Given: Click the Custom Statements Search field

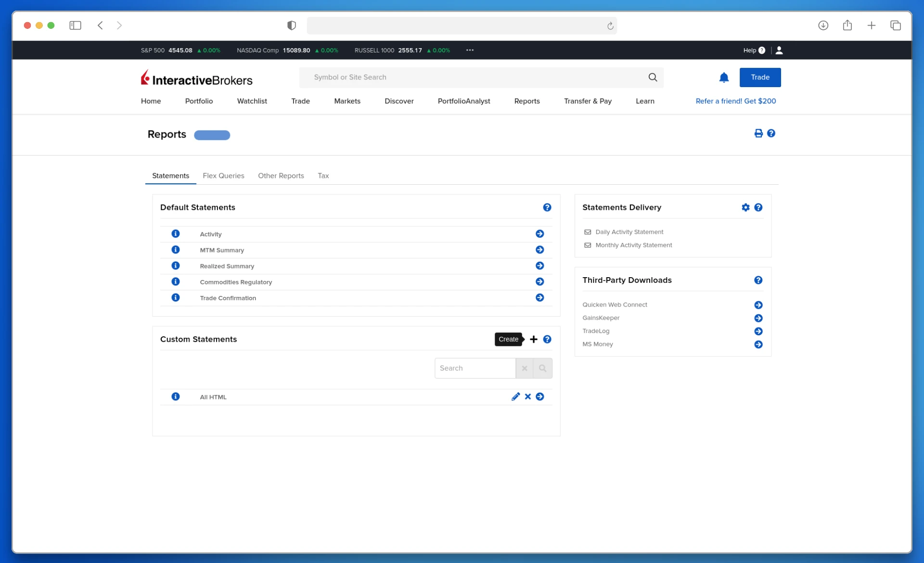Looking at the screenshot, I should coord(475,368).
